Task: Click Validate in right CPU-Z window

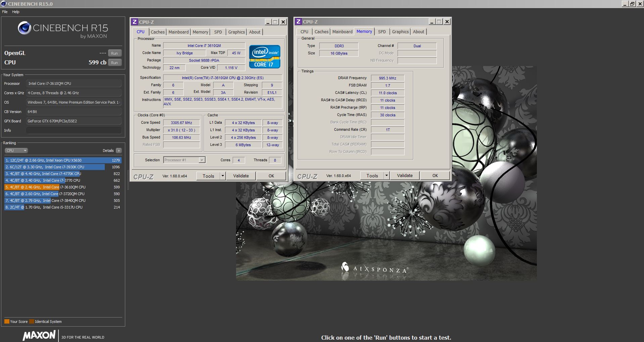Action: tap(405, 176)
